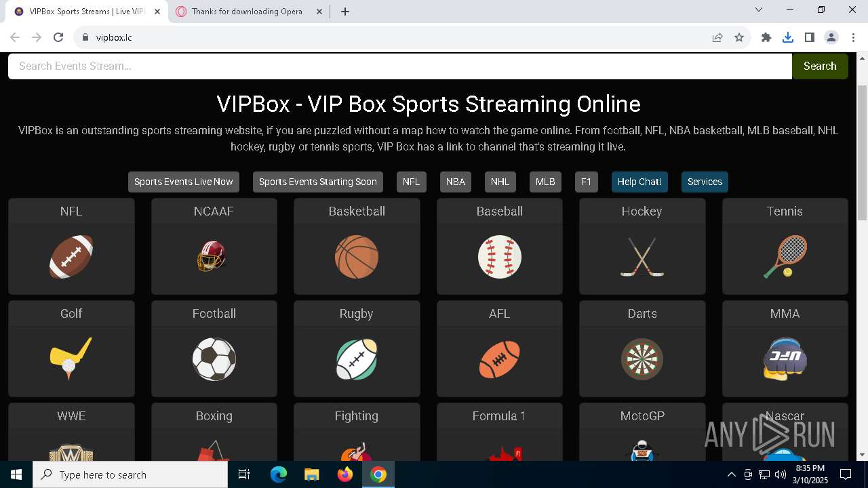
Task: Reload the page with the refresh icon
Action: 58,37
